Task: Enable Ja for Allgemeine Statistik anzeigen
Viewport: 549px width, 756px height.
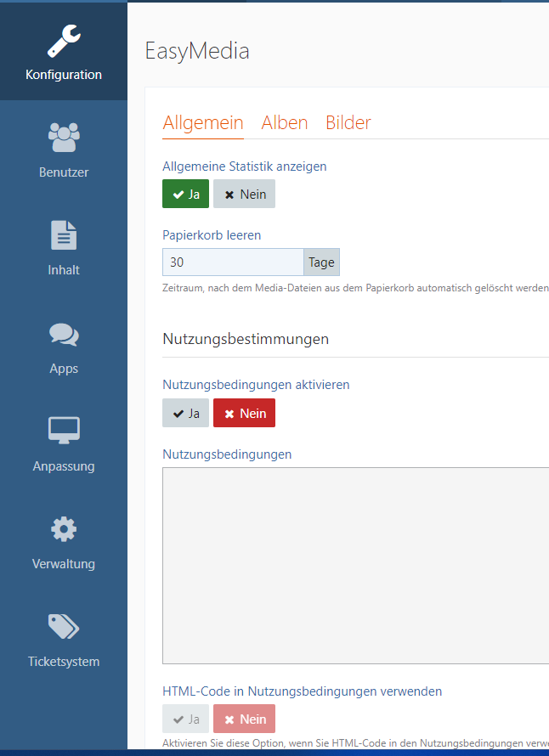Action: pyautogui.click(x=185, y=195)
